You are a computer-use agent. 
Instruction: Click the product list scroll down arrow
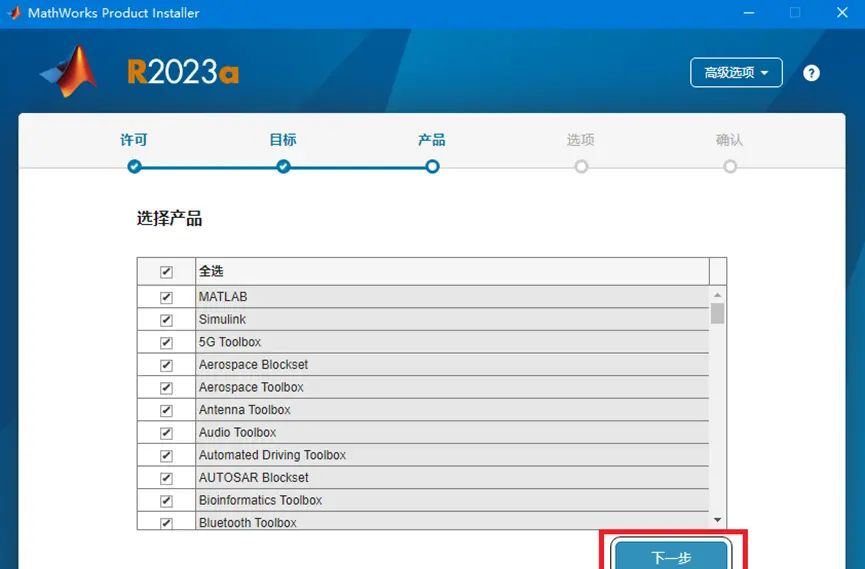click(x=717, y=520)
